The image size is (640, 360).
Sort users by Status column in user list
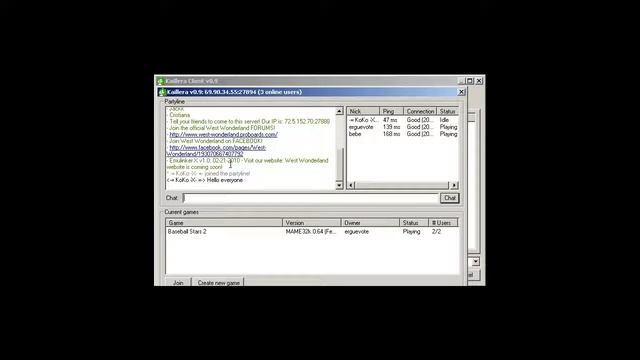[x=447, y=111]
